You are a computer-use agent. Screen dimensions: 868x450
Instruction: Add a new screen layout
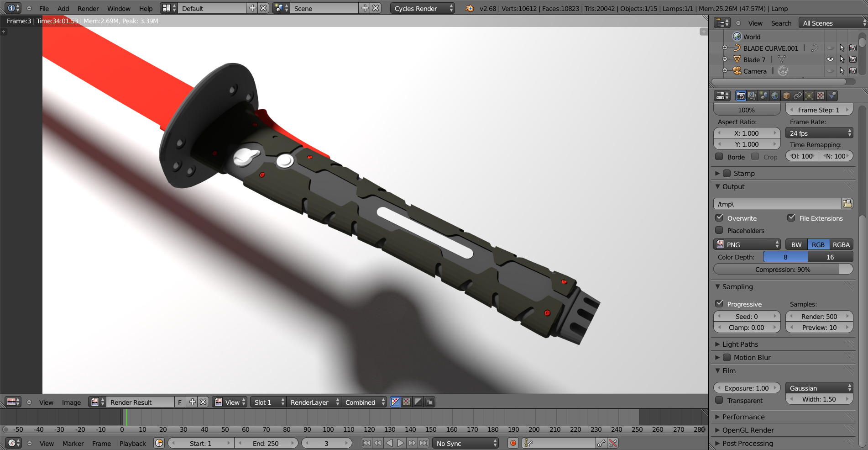(252, 8)
